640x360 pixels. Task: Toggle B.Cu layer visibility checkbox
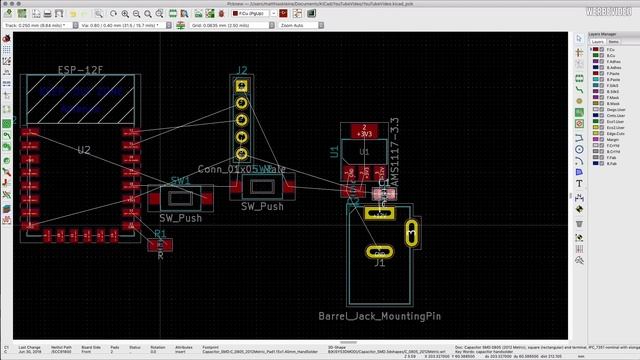click(602, 56)
